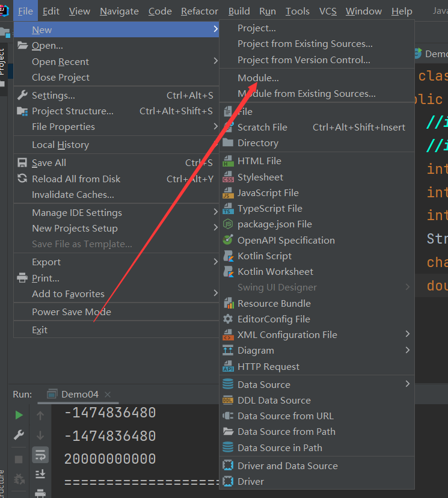Screen dimensions: 448x498
Task: Click the Resource Bundle icon
Action: coord(228,303)
